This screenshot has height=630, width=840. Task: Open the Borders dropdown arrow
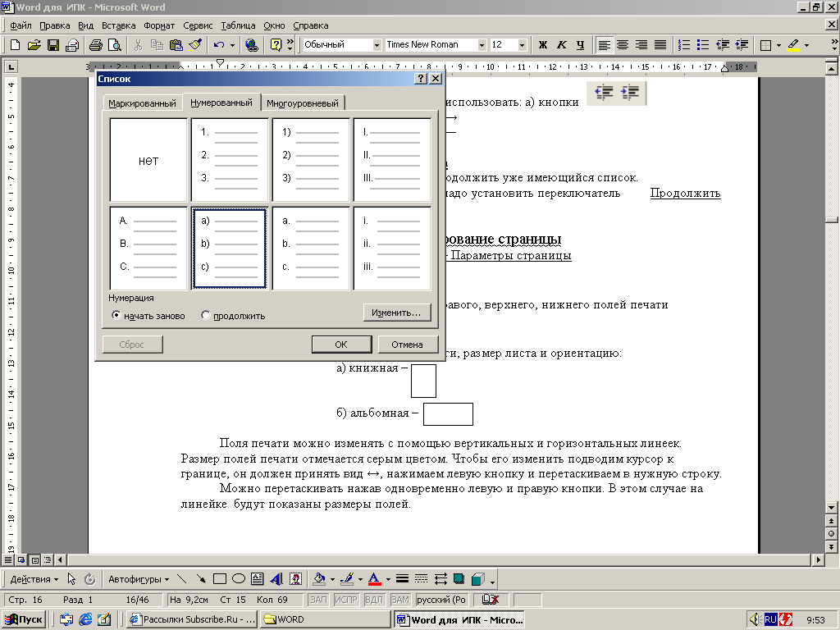coord(778,45)
